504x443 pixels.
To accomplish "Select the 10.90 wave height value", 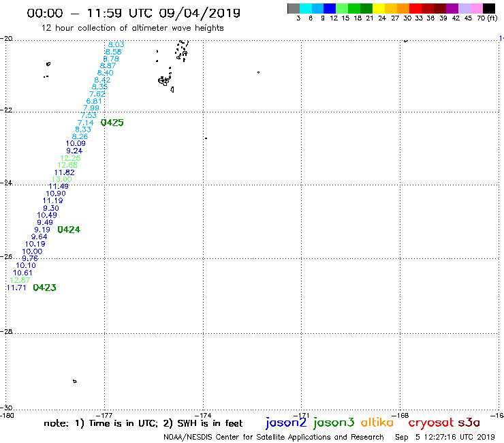I will pyautogui.click(x=56, y=194).
